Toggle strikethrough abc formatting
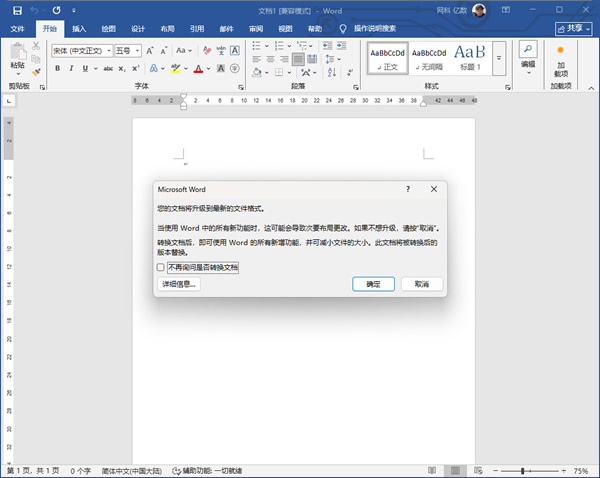The height and width of the screenshot is (478, 600). click(x=108, y=69)
